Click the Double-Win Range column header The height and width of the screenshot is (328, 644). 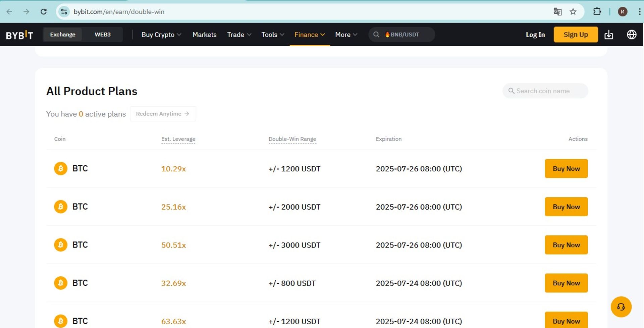point(292,139)
